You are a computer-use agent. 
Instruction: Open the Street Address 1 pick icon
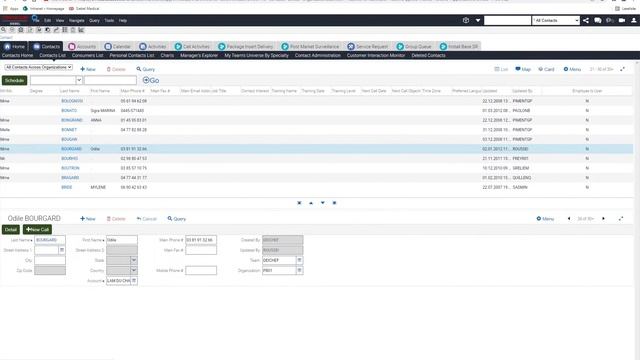(62, 250)
